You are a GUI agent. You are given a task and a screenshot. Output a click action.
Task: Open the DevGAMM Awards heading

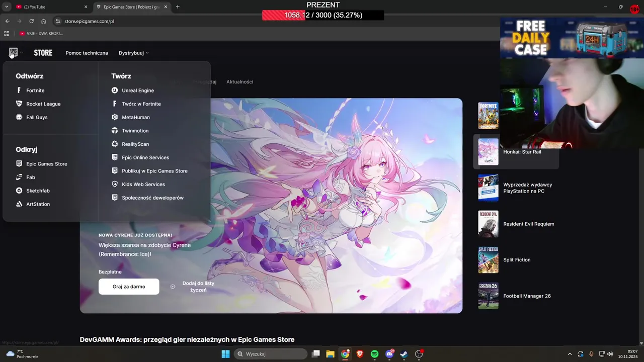[x=187, y=340]
